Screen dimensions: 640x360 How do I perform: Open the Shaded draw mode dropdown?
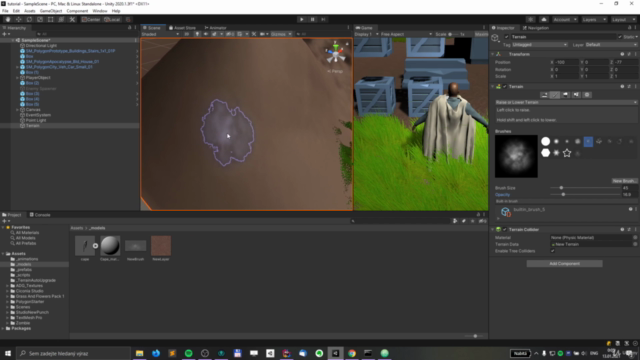click(160, 34)
